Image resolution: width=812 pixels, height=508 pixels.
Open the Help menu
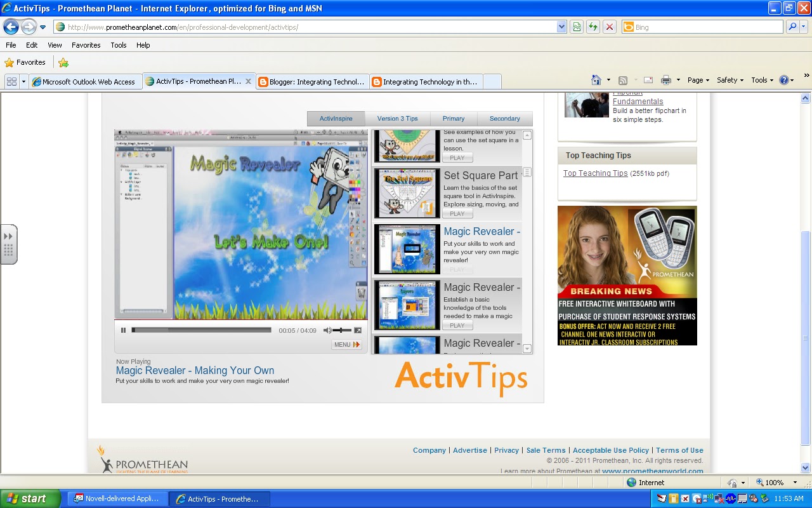pos(143,45)
